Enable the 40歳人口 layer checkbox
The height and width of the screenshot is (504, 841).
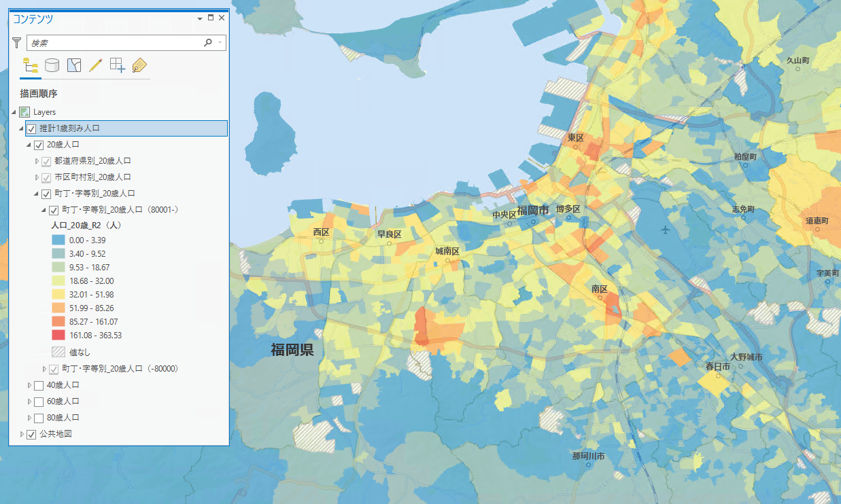[x=39, y=385]
